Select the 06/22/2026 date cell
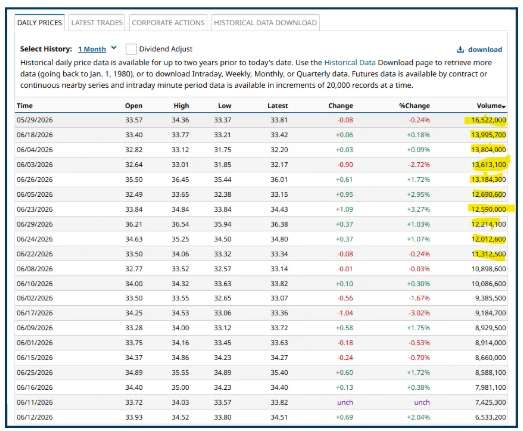The width and height of the screenshot is (523, 431). pyautogui.click(x=35, y=254)
